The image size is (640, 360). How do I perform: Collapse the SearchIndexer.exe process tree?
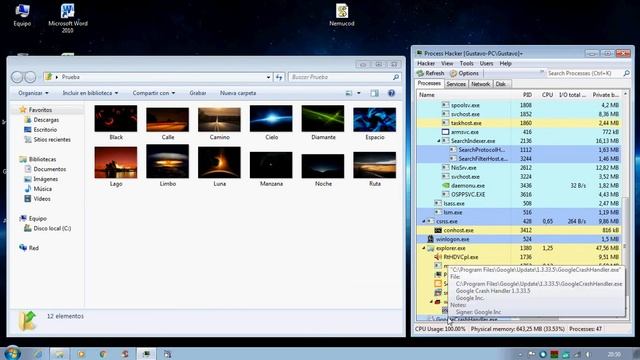pos(439,141)
